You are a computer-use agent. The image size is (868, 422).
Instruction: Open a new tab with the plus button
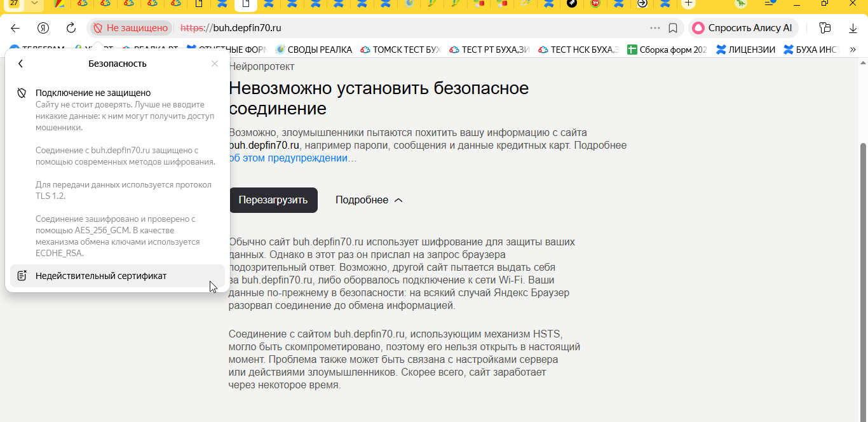coord(689,3)
